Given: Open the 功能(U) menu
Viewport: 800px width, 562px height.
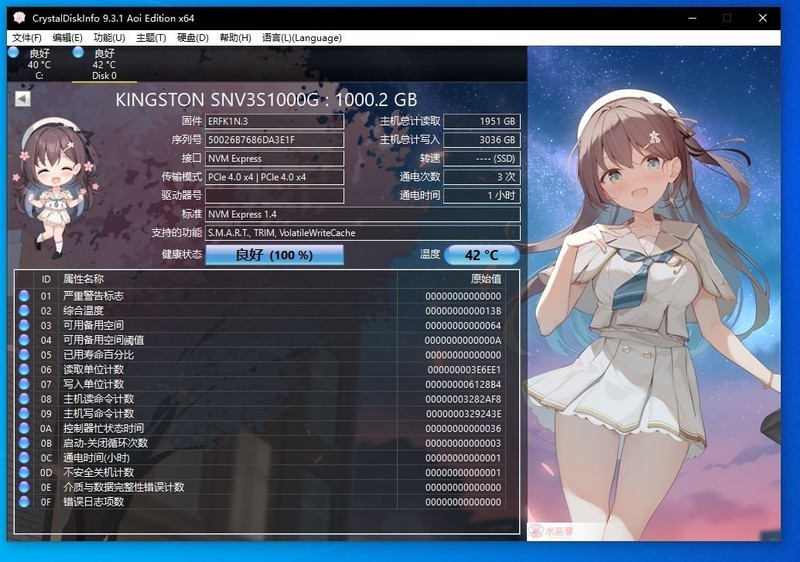Looking at the screenshot, I should 109,38.
